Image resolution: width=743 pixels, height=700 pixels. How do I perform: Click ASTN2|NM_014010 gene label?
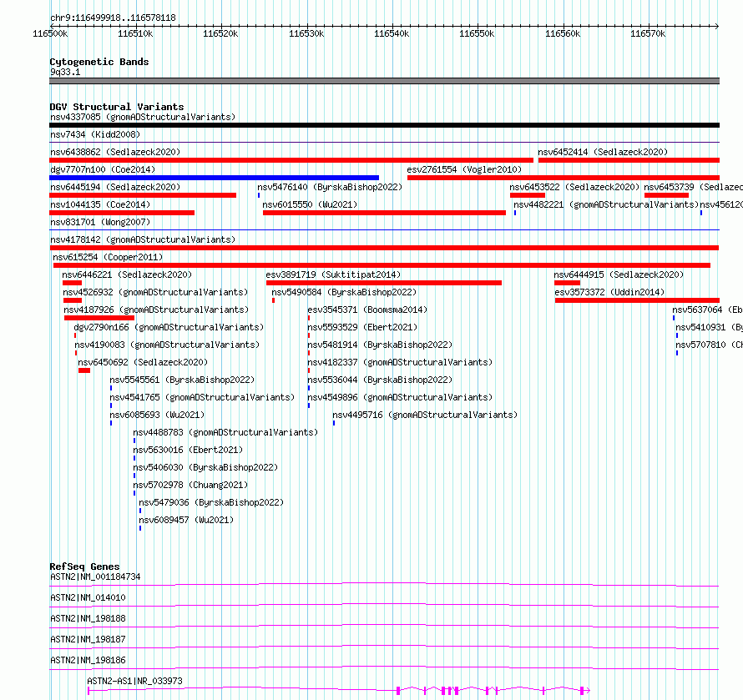pyautogui.click(x=88, y=597)
